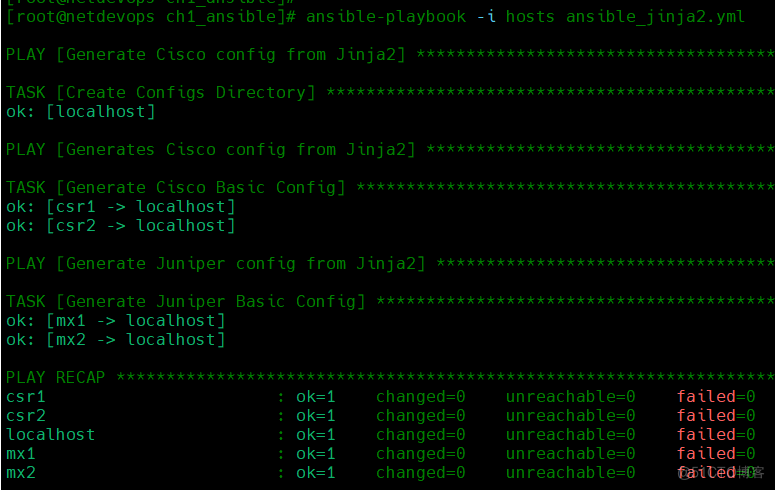Select the mx1 -> localhost result line
The image size is (775, 490).
[x=115, y=321]
